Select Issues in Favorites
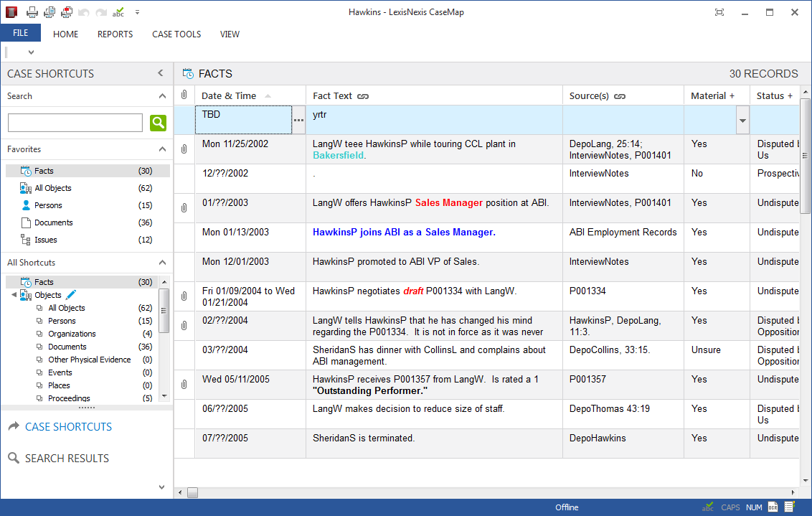Screen dimensions: 812x516 [87, 240]
